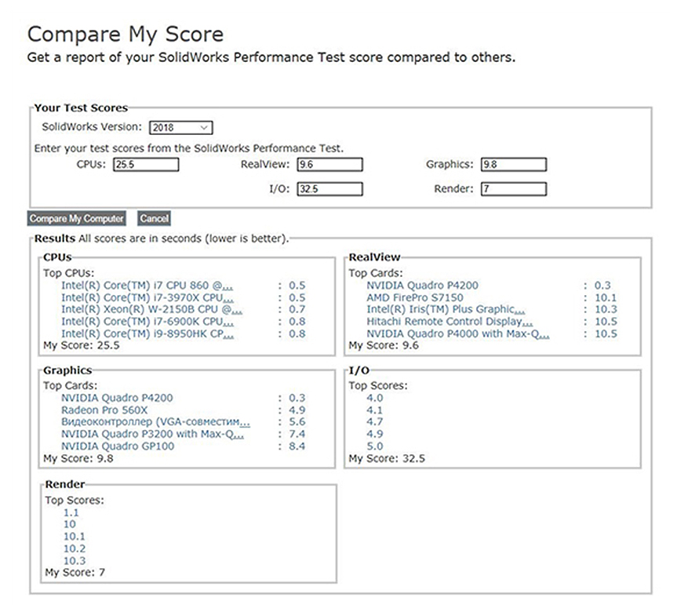
Task: Open Intel Core i9-8950HK CPU link
Action: (147, 334)
